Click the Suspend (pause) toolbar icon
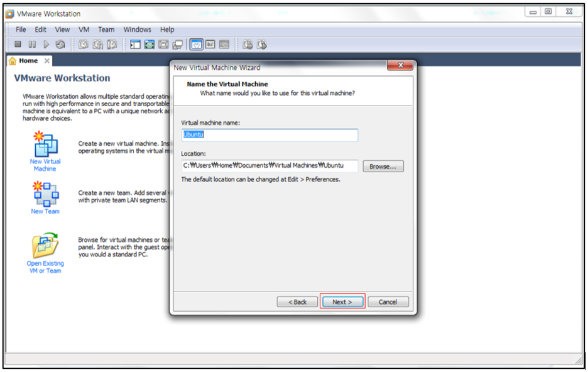 click(x=32, y=44)
